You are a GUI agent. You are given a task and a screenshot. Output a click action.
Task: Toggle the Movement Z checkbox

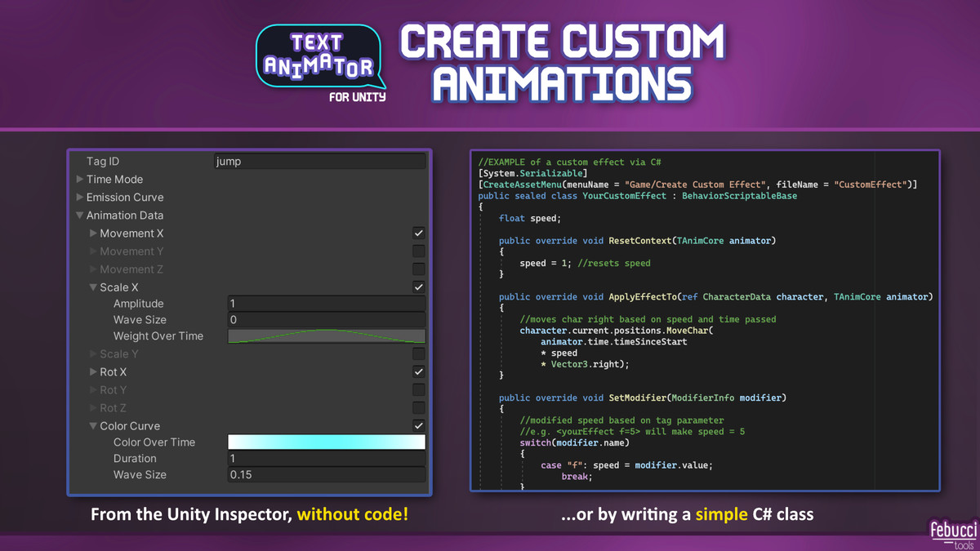click(x=418, y=269)
